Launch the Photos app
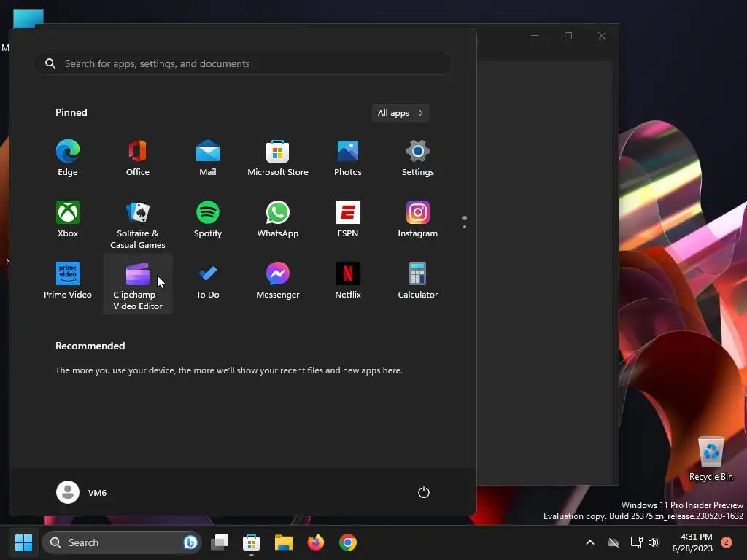The image size is (747, 560). point(348,158)
